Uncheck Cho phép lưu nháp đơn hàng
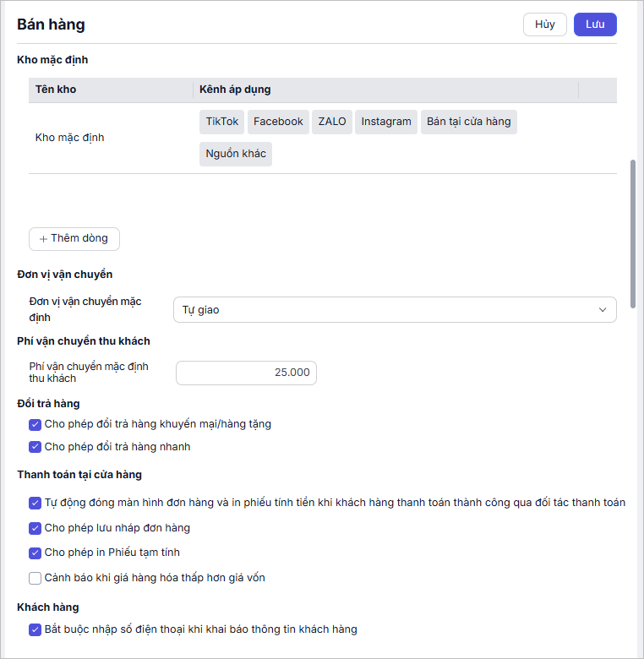Viewport: 644px width, 659px height. pyautogui.click(x=35, y=528)
